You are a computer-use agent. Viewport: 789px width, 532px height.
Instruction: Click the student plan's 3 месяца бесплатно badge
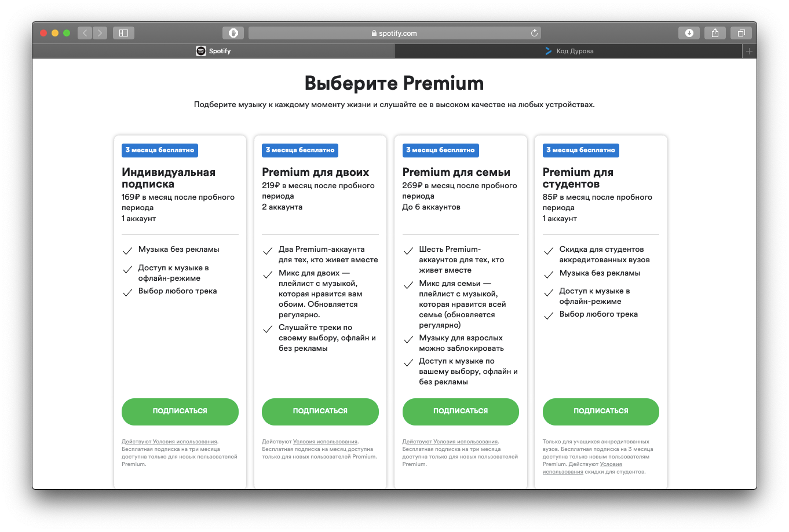point(580,150)
